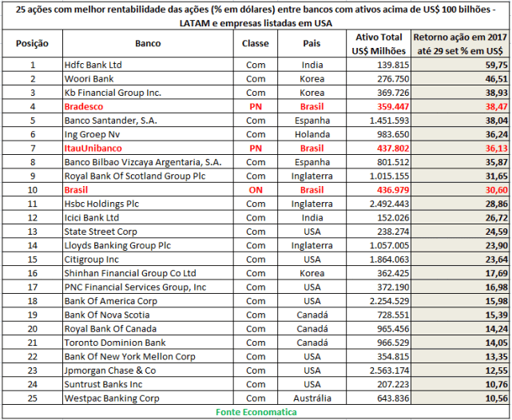
Task: Select 'Korea' in Woori Bank row
Action: point(312,78)
